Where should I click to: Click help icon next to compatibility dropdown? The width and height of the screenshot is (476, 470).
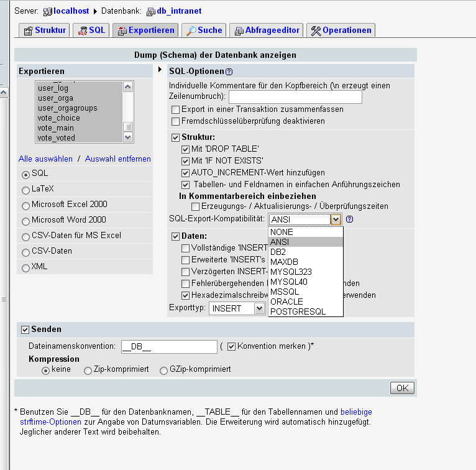(x=349, y=219)
